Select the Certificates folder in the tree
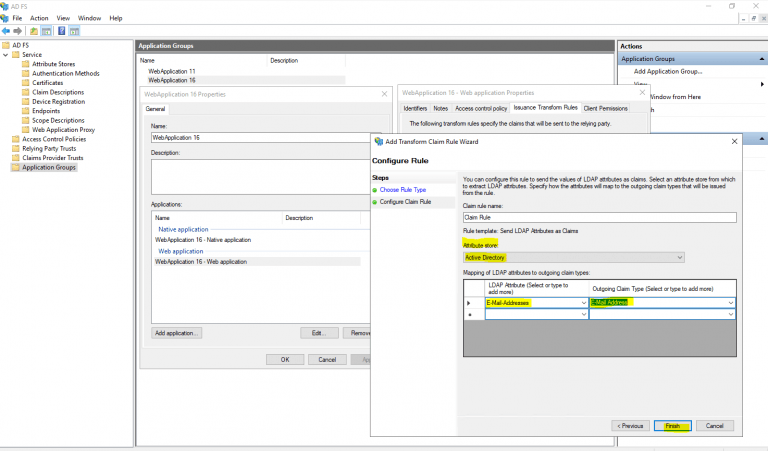 (x=47, y=83)
